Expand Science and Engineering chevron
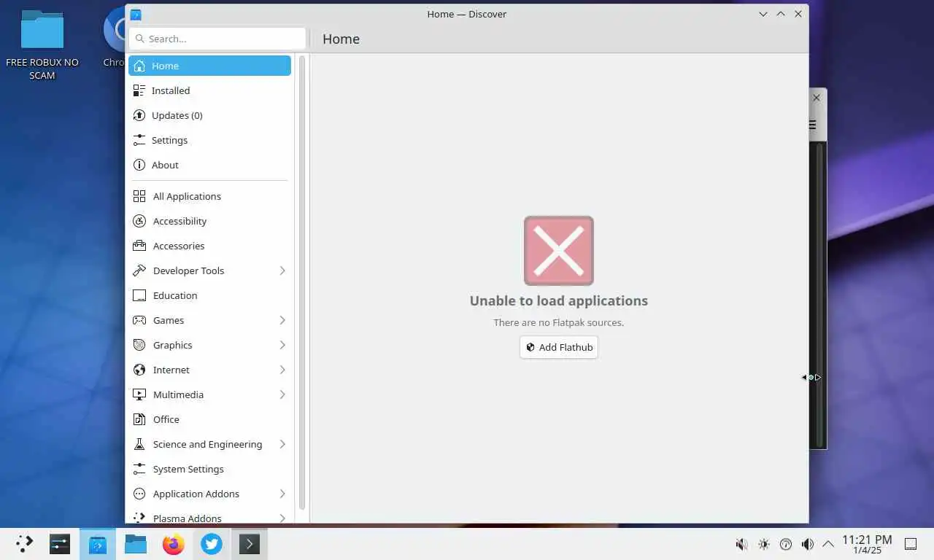 [x=282, y=444]
